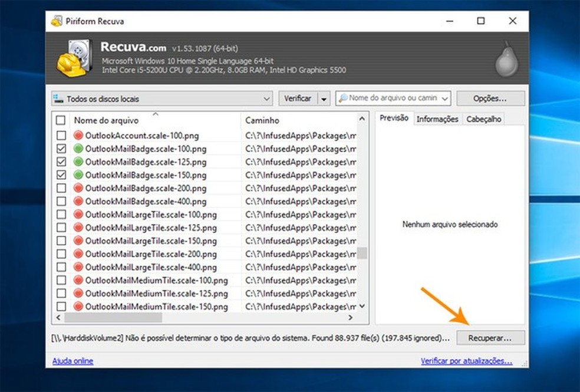Check the OutlookMailBadge.scale-200.png checkbox
The height and width of the screenshot is (392, 580).
61,188
